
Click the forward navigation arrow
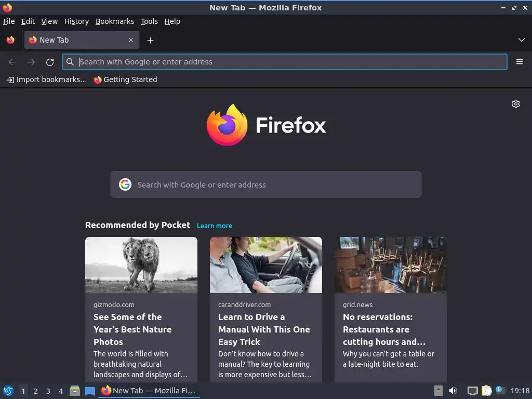pyautogui.click(x=31, y=62)
